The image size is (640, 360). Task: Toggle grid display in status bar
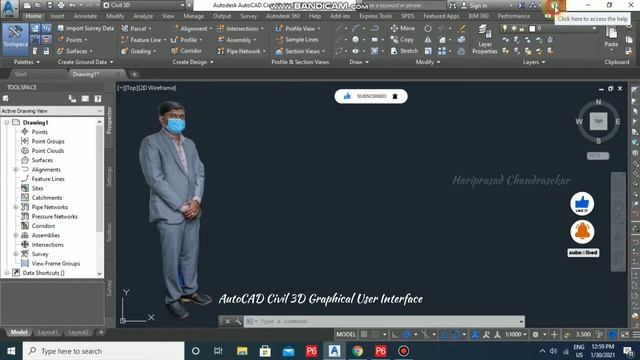pos(364,334)
